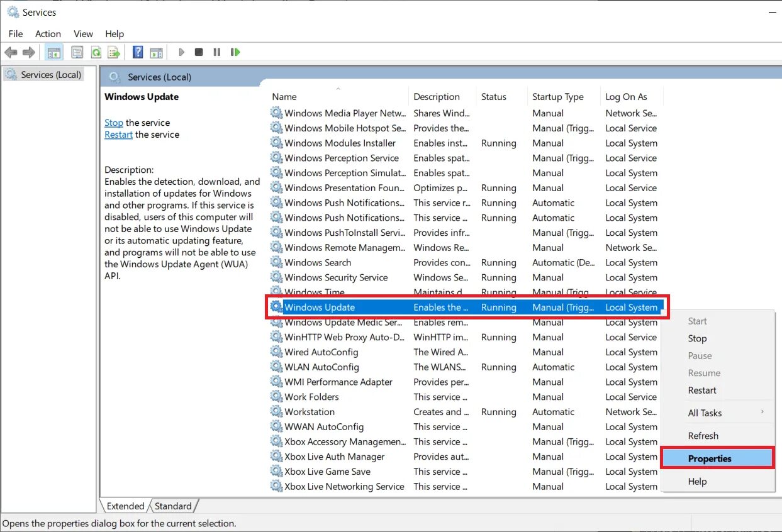The width and height of the screenshot is (782, 532).
Task: Open the File menu
Action: point(16,34)
